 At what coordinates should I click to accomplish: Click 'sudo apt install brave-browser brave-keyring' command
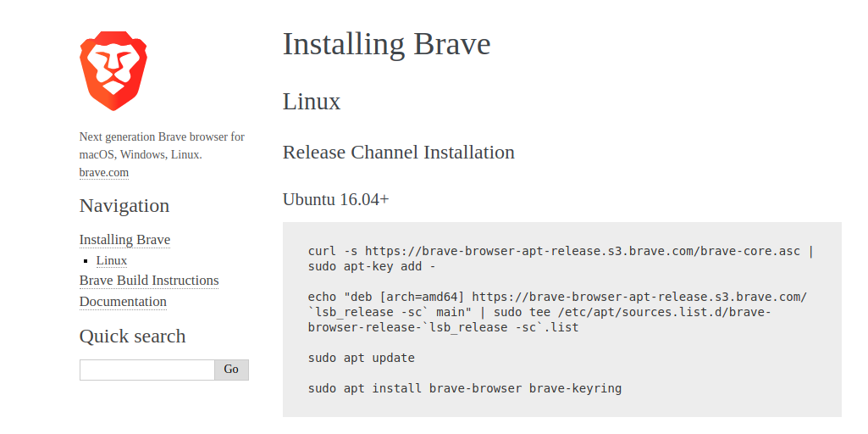[x=465, y=388]
